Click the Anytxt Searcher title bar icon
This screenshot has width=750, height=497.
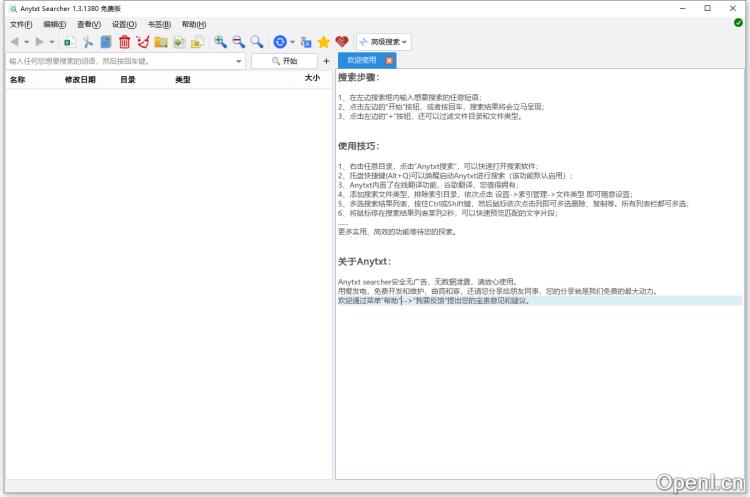[13, 9]
